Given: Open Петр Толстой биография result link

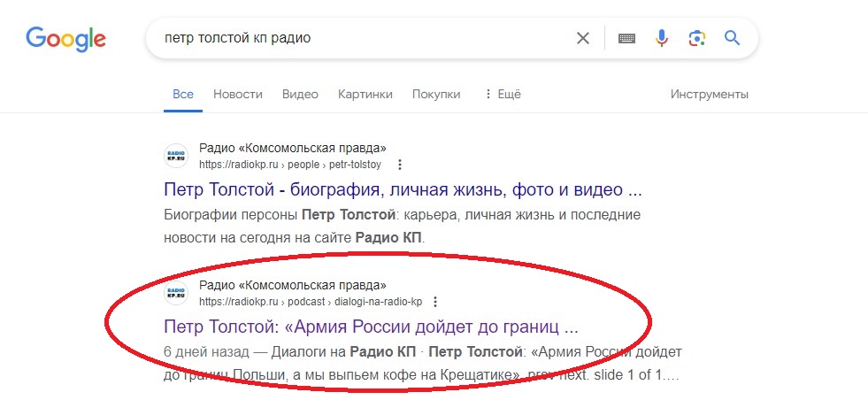Looking at the screenshot, I should pyautogui.click(x=403, y=189).
